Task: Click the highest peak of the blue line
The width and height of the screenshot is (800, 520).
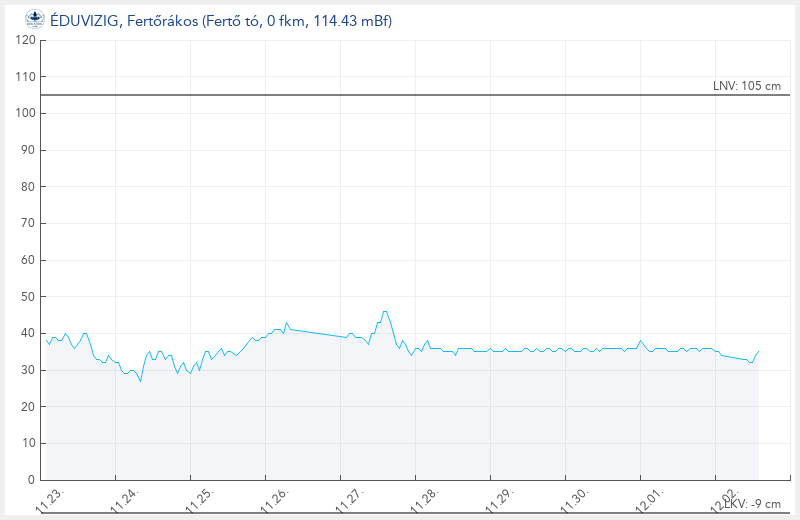Action: click(x=385, y=311)
